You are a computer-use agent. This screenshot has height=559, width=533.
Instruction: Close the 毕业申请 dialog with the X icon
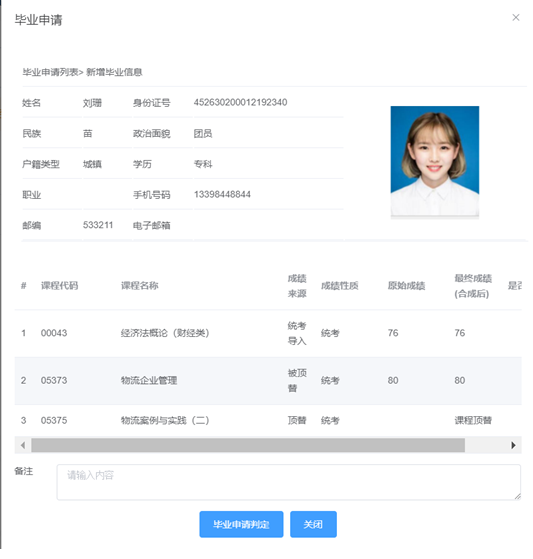tap(516, 17)
